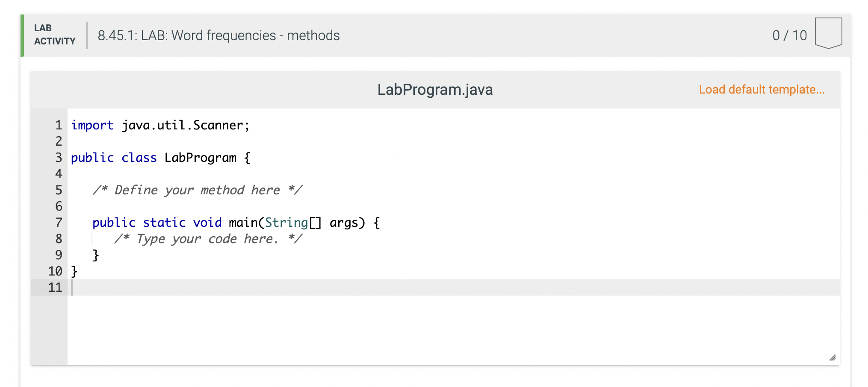Image resolution: width=868 pixels, height=387 pixels.
Task: Click line number 1 in the gutter
Action: tap(59, 125)
